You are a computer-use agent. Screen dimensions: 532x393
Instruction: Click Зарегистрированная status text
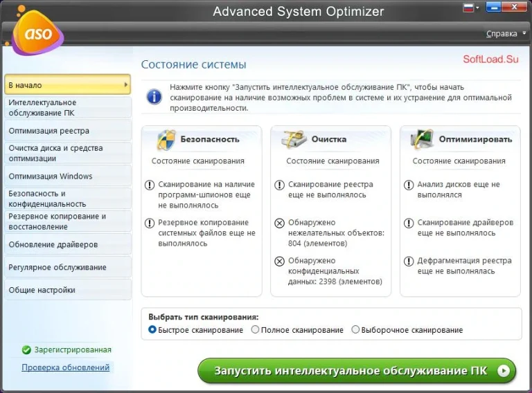click(x=73, y=349)
